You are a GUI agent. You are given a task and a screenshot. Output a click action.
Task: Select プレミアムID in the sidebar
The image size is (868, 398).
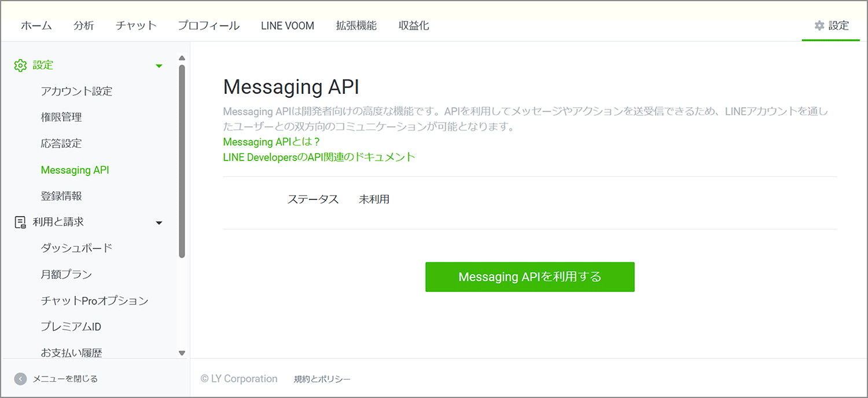pos(71,327)
